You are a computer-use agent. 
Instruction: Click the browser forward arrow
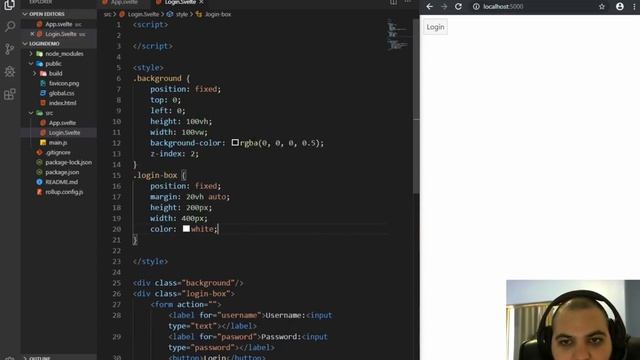pyautogui.click(x=444, y=7)
